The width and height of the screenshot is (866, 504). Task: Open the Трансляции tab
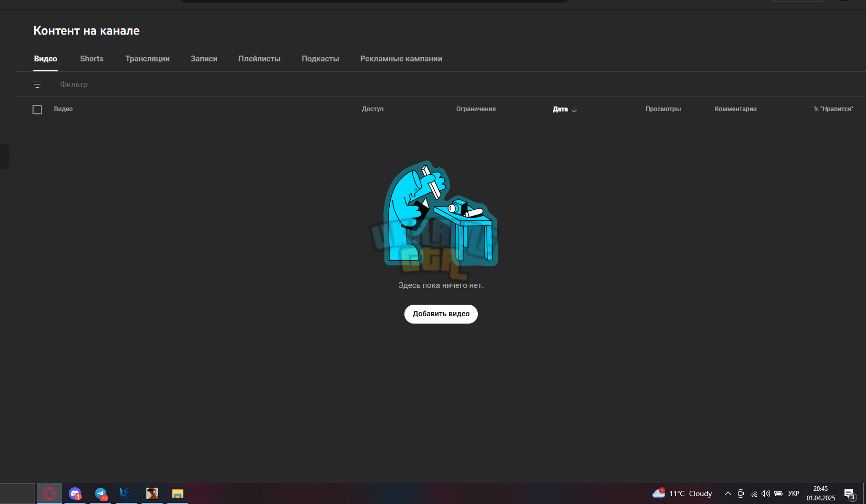[147, 59]
